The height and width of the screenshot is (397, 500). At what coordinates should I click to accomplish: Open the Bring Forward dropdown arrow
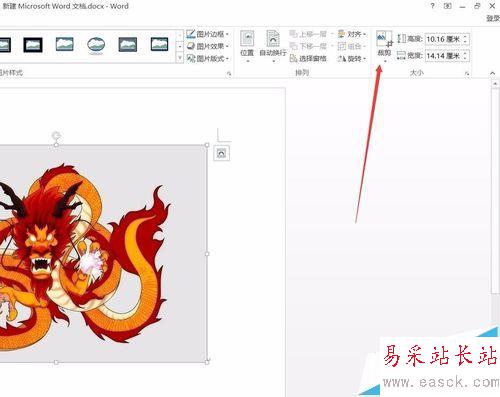332,34
